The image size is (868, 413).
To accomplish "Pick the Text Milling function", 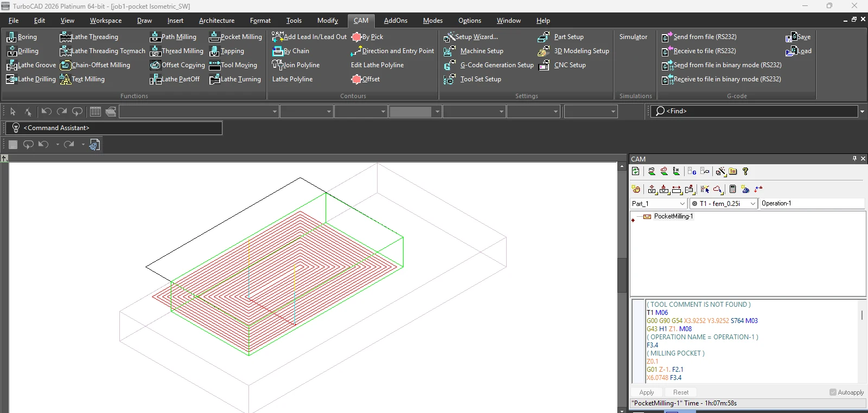I will [82, 79].
